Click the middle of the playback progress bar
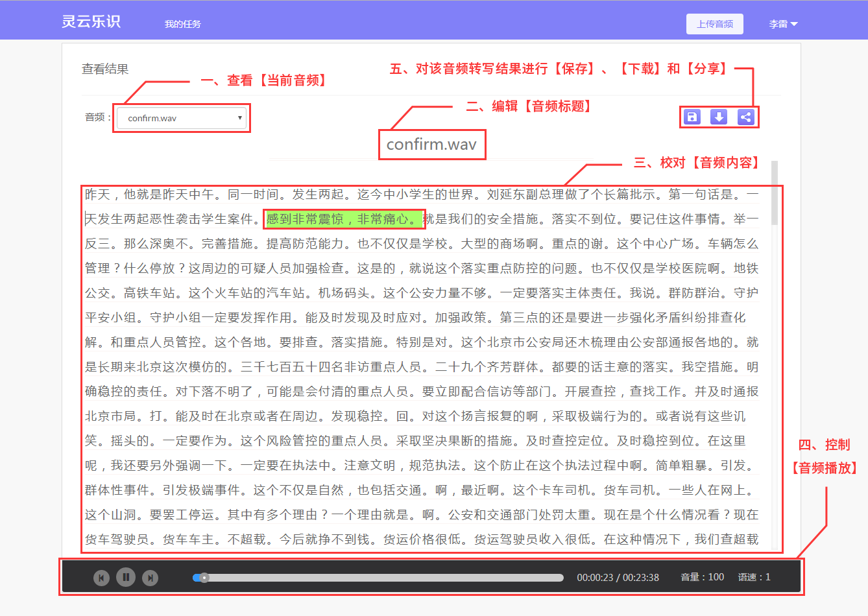This screenshot has height=616, width=868. pos(378,578)
